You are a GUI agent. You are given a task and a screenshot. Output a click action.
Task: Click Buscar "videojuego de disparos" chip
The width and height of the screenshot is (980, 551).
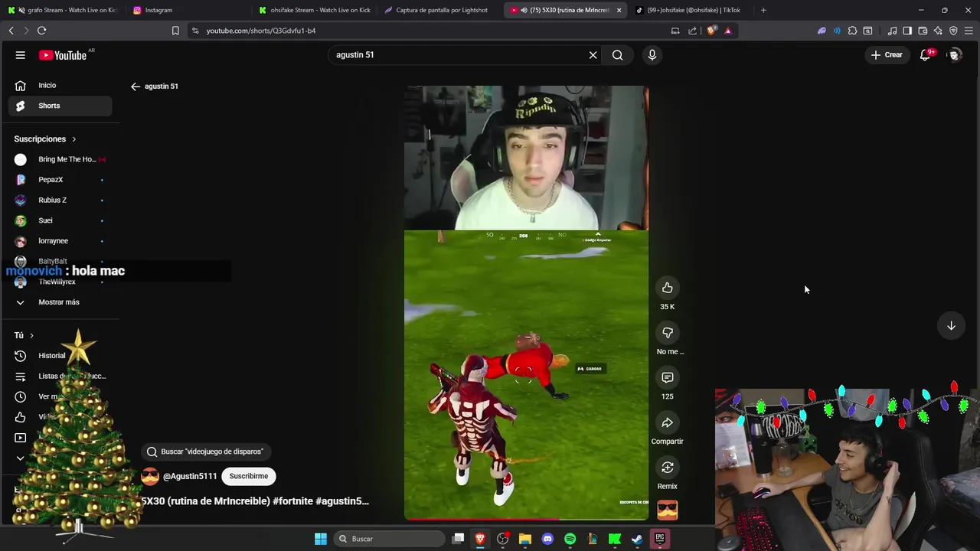[x=205, y=452]
